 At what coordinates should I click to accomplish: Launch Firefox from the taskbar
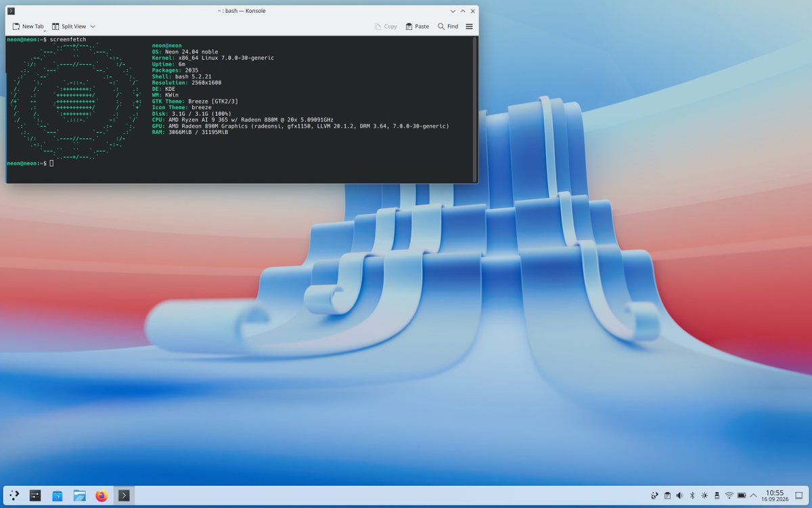(101, 496)
